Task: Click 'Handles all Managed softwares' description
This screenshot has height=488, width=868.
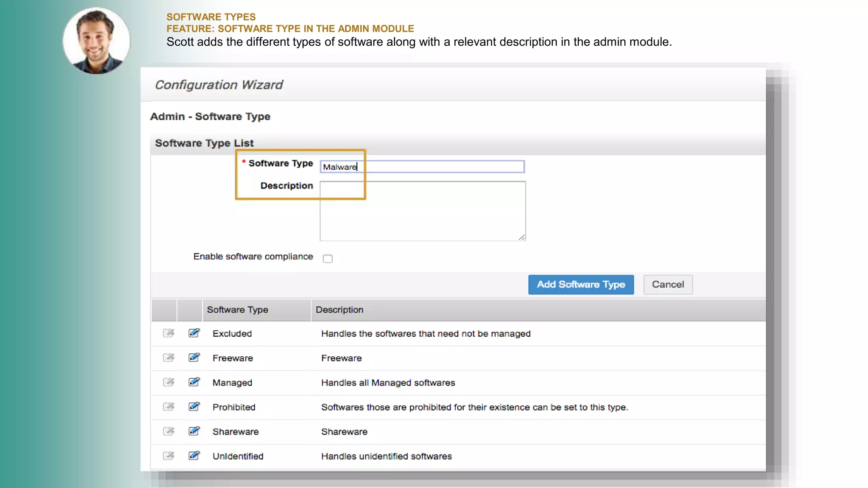Action: 388,383
